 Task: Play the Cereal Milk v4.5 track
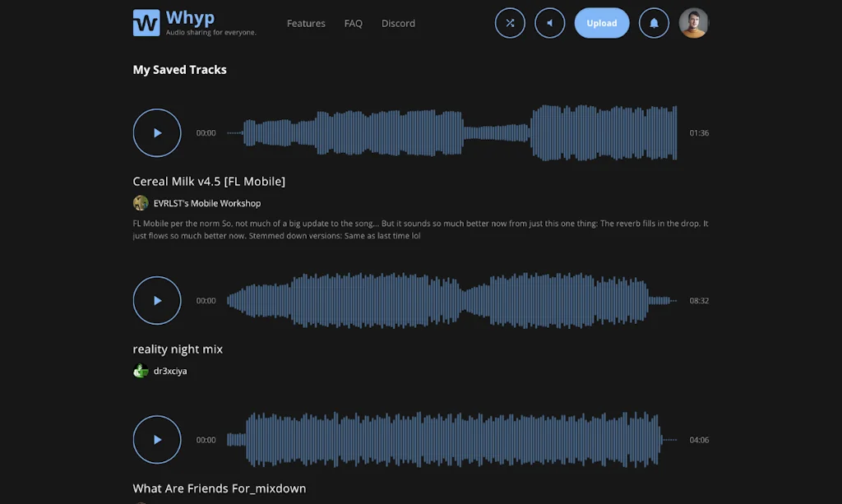coord(157,132)
